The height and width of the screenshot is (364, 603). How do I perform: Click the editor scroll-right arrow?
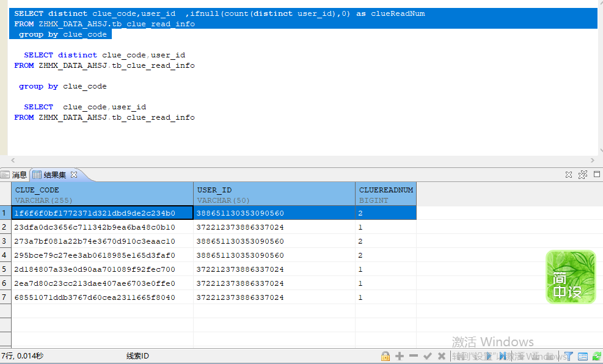[592, 160]
